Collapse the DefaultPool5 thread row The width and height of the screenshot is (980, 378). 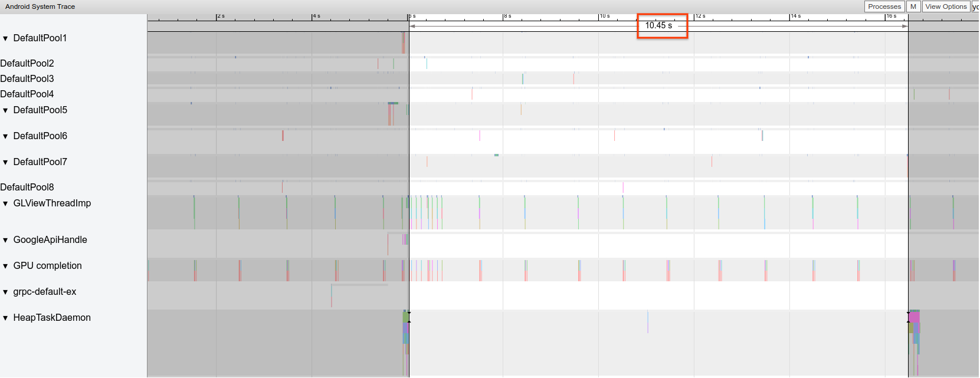point(5,110)
